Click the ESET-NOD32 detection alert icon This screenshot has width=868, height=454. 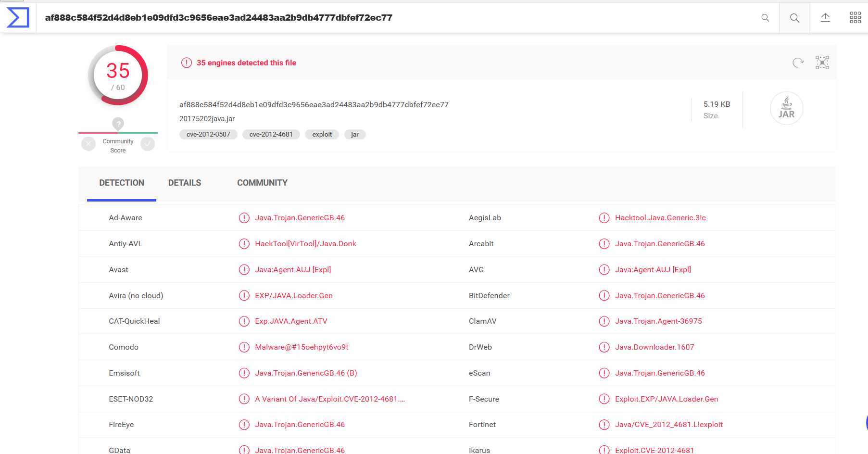pyautogui.click(x=244, y=399)
